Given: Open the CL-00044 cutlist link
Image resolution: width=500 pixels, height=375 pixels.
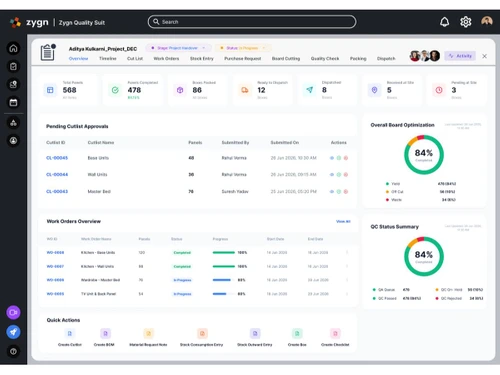Looking at the screenshot, I should point(57,175).
